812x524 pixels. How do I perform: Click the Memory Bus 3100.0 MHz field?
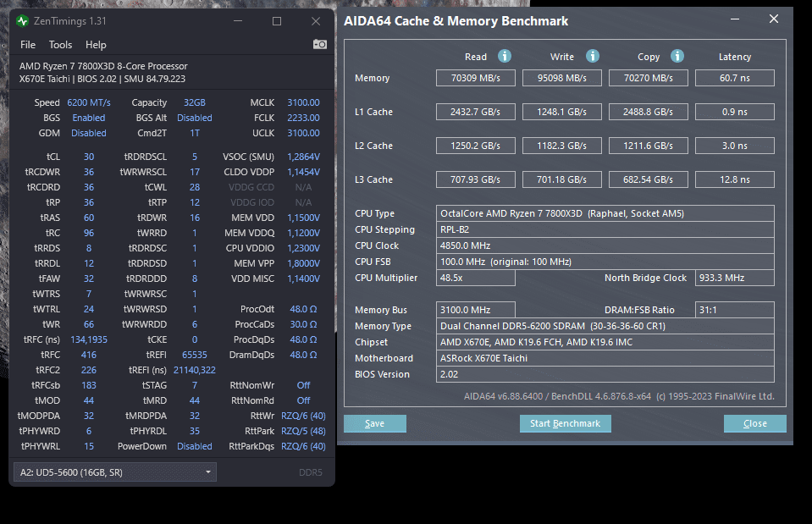(x=475, y=310)
